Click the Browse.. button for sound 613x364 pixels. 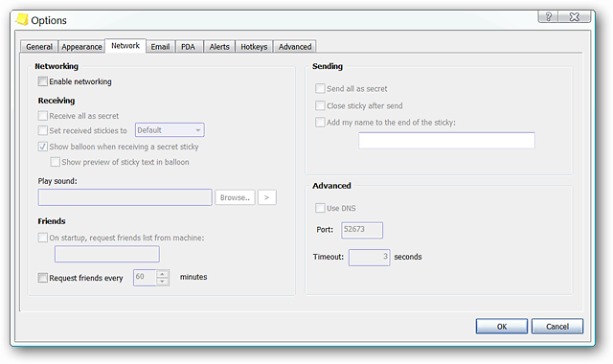click(235, 197)
